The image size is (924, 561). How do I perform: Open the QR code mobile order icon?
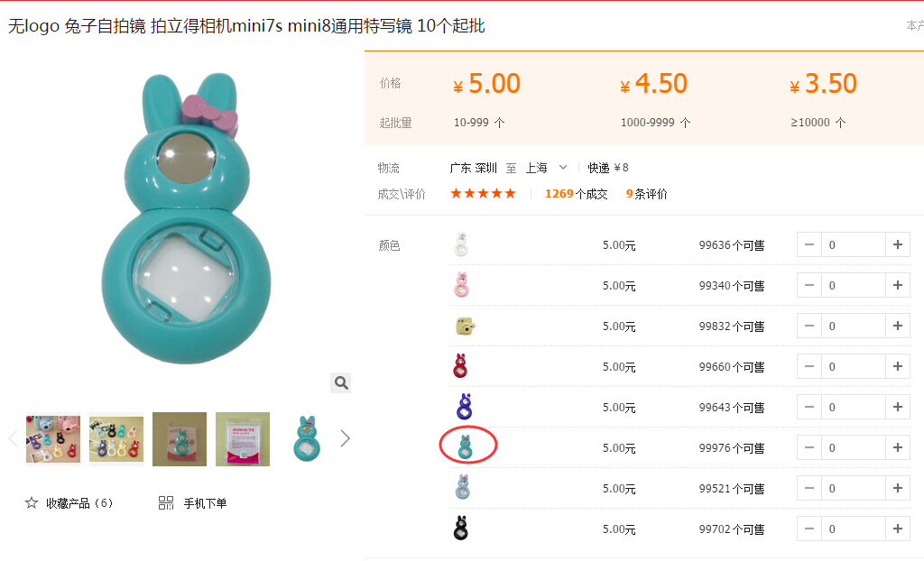point(166,502)
